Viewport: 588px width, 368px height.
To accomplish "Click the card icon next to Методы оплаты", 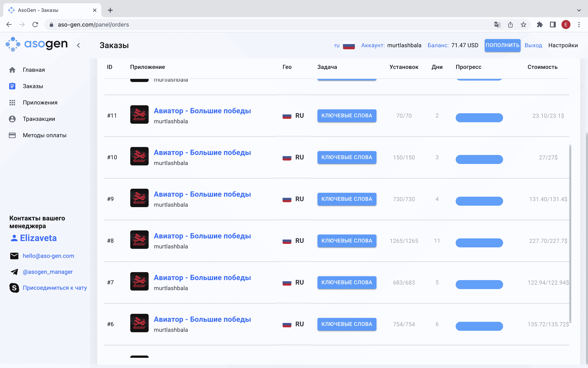I will tap(12, 135).
